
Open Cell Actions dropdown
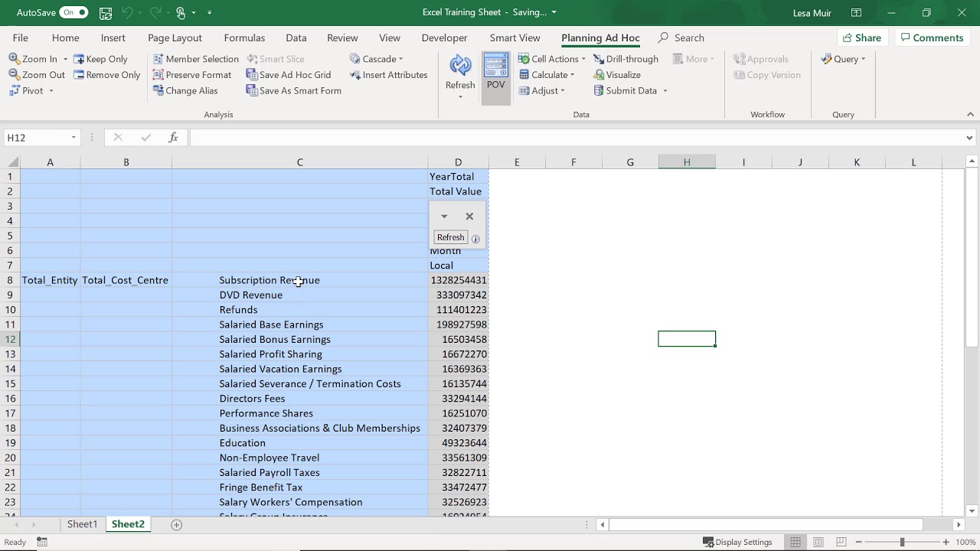[x=551, y=59]
